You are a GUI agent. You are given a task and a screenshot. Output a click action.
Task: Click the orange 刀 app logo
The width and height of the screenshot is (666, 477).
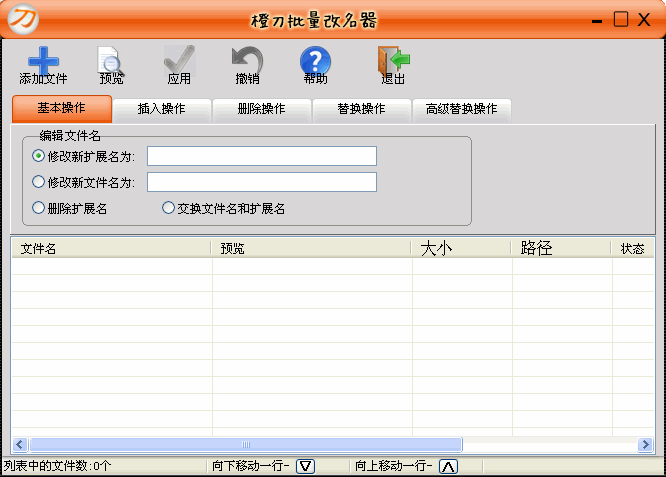point(23,19)
